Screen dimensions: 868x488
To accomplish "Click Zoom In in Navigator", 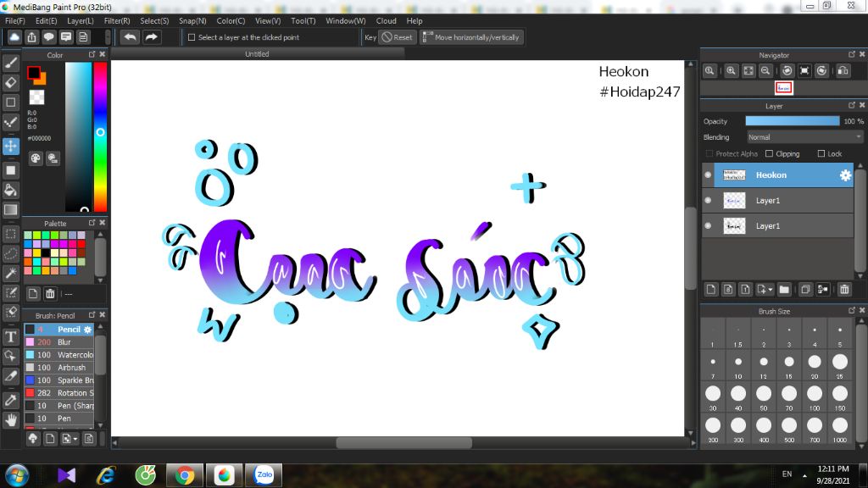I will (732, 71).
